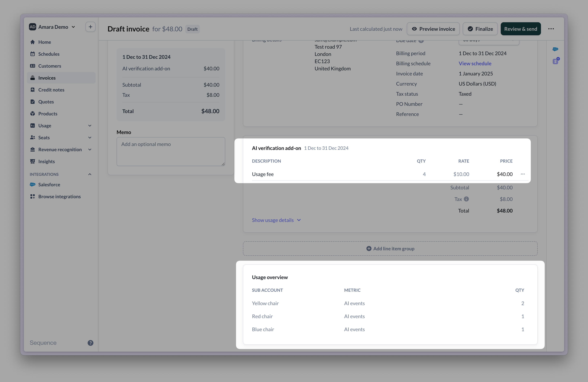Click the purple integration icon in right rail
The width and height of the screenshot is (588, 382).
(x=556, y=61)
